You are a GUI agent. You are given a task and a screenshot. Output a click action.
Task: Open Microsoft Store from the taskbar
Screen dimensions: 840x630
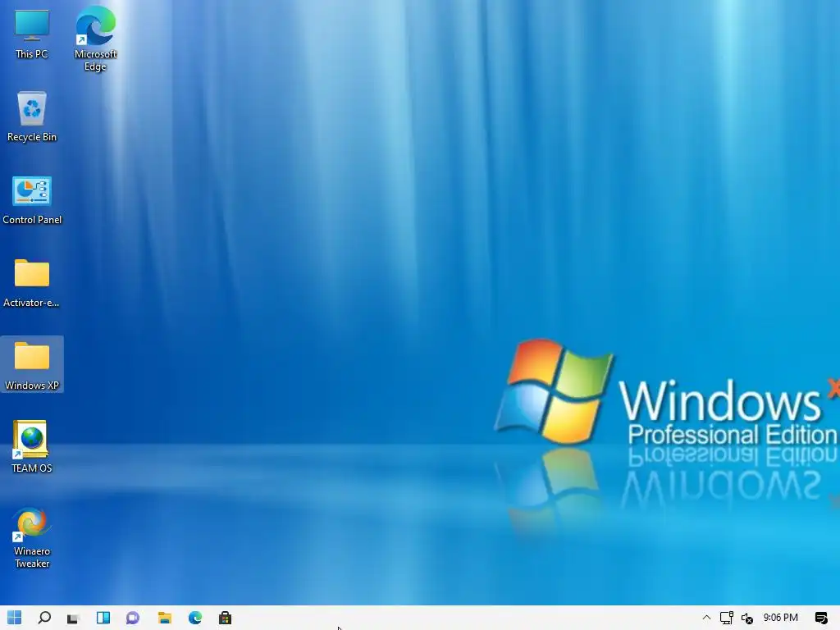point(225,618)
